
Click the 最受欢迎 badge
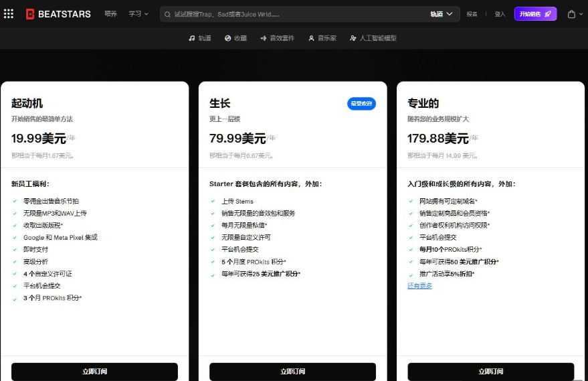pyautogui.click(x=361, y=104)
